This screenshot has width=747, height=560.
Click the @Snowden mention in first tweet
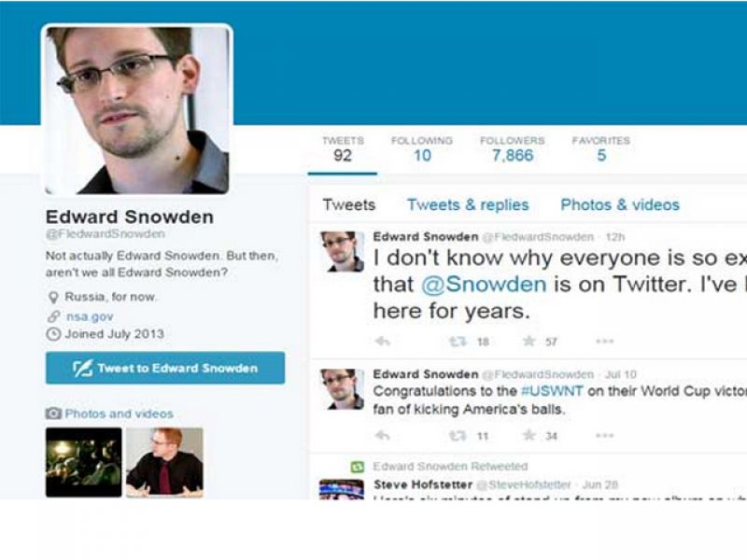pyautogui.click(x=484, y=285)
